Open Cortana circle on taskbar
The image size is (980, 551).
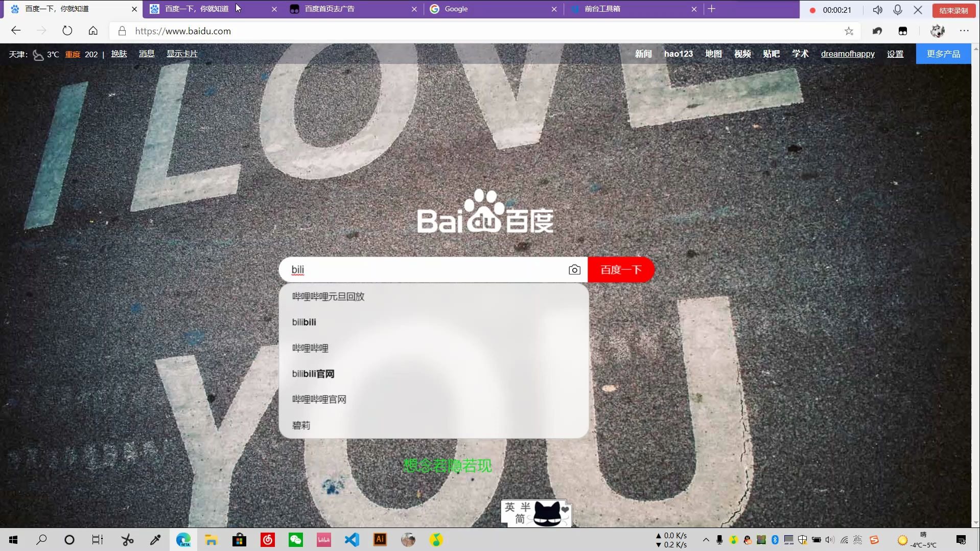[x=69, y=540]
